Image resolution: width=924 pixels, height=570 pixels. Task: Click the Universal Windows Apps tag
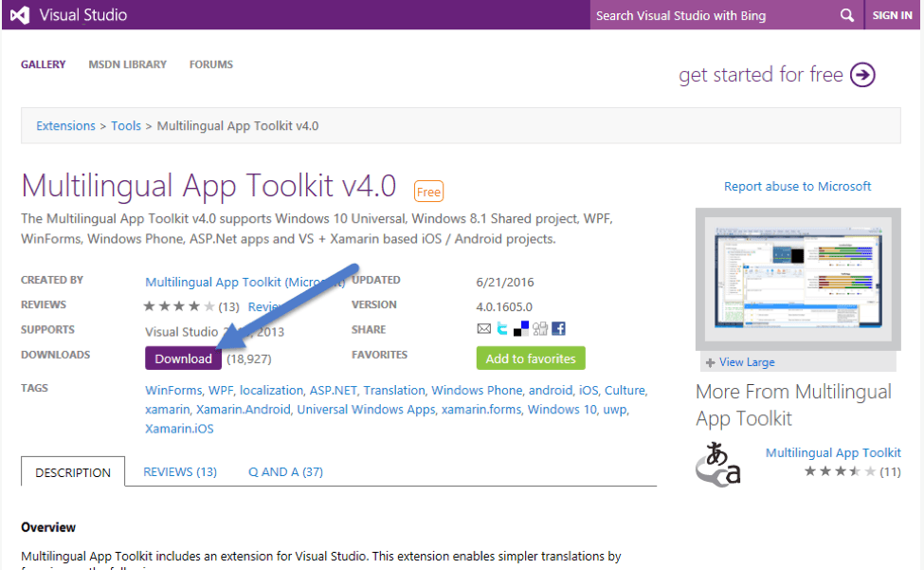point(366,410)
